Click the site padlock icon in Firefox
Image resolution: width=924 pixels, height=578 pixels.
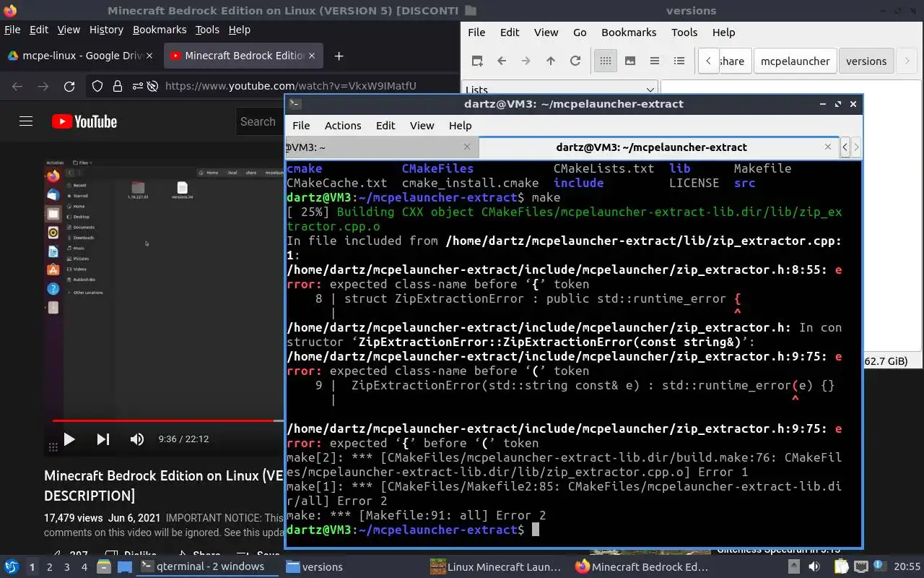[x=118, y=86]
